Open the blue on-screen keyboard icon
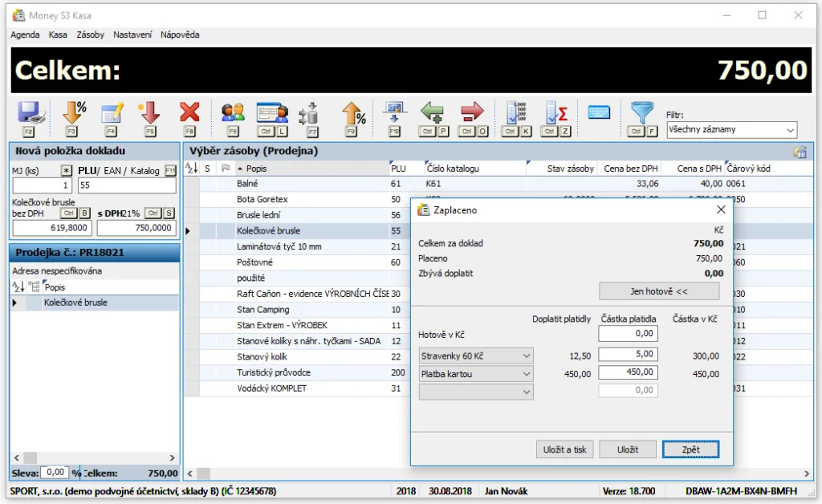Image resolution: width=822 pixels, height=504 pixels. click(x=599, y=112)
